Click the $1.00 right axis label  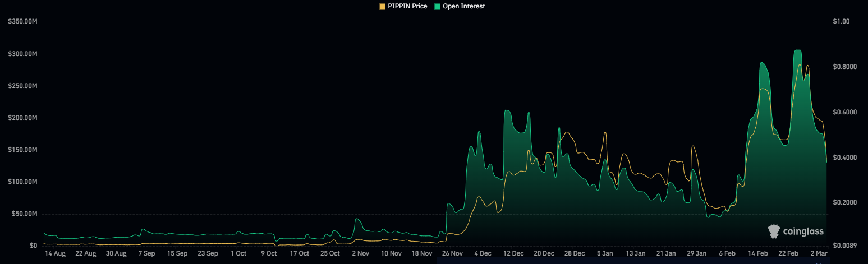tap(843, 22)
